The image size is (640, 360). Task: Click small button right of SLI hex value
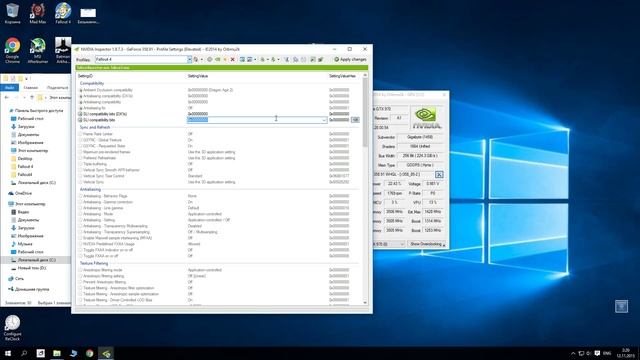[x=355, y=120]
